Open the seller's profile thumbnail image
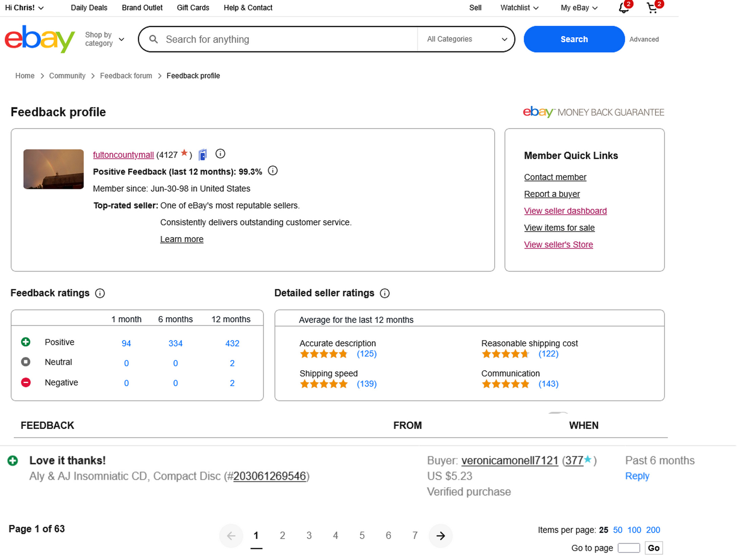Viewport: 737px width, 560px height. click(54, 169)
